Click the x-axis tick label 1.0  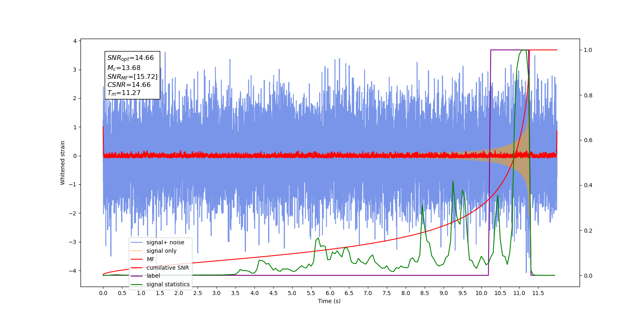141,293
